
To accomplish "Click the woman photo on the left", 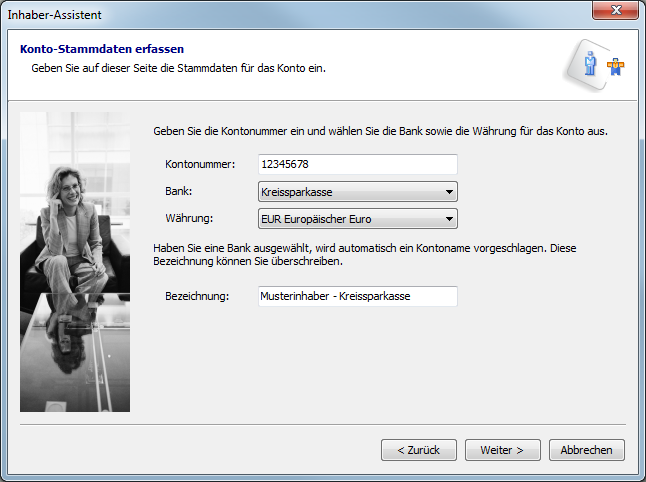I will click(x=75, y=262).
